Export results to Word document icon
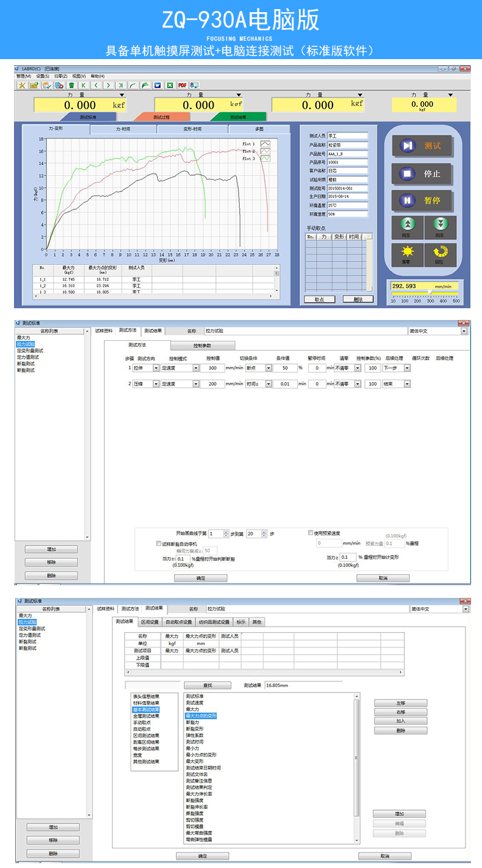482x868 pixels. point(157,85)
